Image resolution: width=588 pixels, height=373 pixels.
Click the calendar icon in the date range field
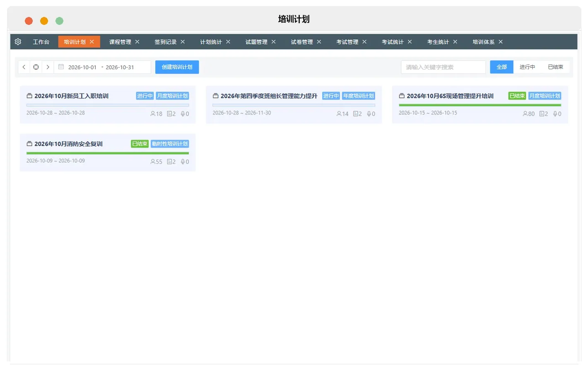(x=61, y=67)
